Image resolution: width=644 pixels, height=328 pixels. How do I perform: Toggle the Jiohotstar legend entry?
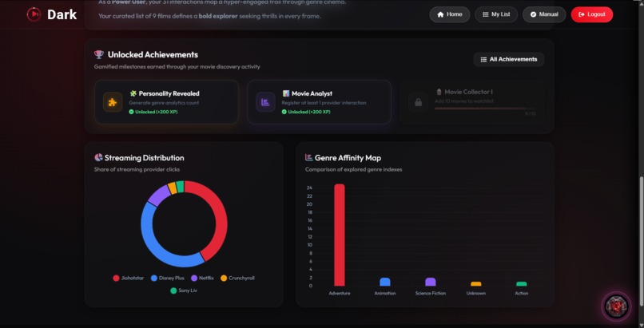(x=129, y=278)
